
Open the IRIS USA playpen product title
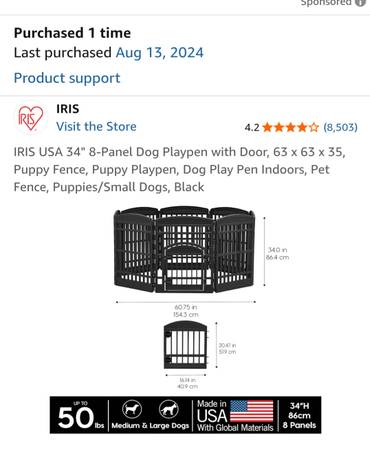coord(179,169)
